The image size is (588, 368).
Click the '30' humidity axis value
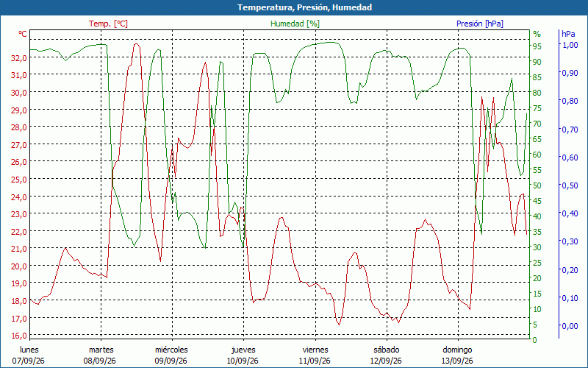click(x=537, y=248)
